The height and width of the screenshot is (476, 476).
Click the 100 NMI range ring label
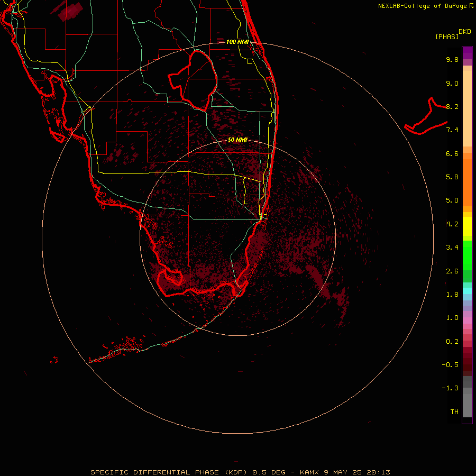[x=237, y=42]
